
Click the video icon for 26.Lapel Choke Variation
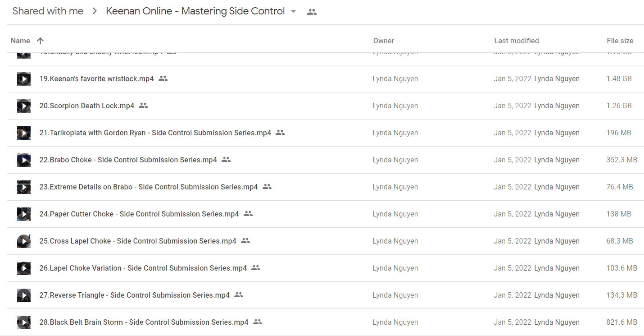(24, 268)
